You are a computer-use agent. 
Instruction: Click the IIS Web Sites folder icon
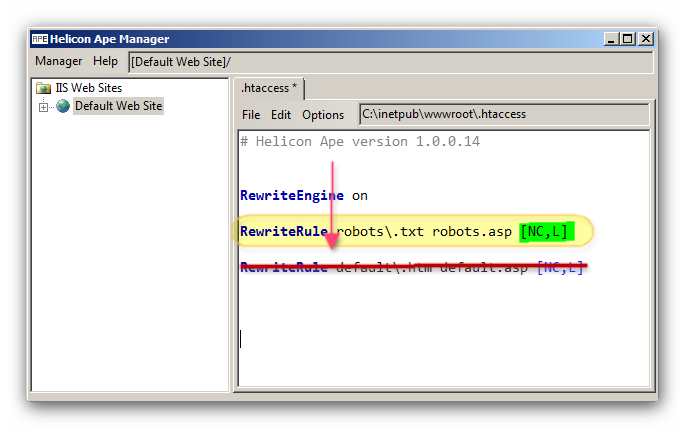pos(44,88)
